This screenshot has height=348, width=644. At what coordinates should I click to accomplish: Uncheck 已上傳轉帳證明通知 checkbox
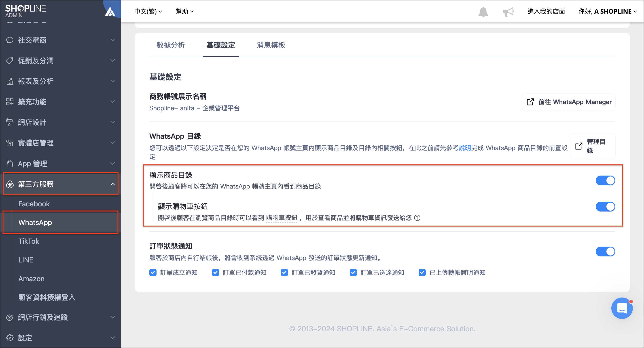click(x=422, y=272)
